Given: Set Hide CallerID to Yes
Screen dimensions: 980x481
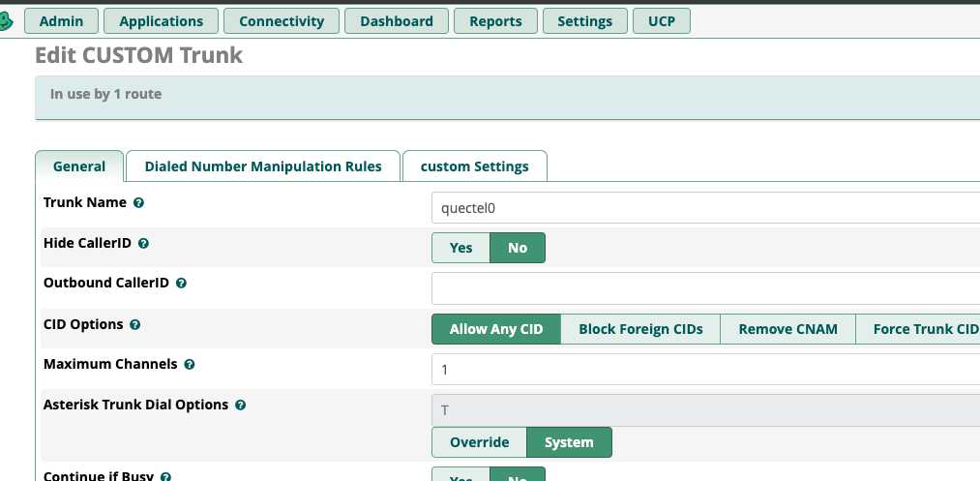Looking at the screenshot, I should click(x=460, y=248).
